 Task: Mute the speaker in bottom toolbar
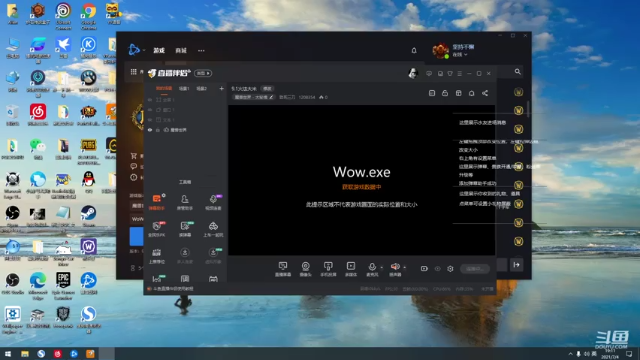pyautogui.click(x=395, y=267)
